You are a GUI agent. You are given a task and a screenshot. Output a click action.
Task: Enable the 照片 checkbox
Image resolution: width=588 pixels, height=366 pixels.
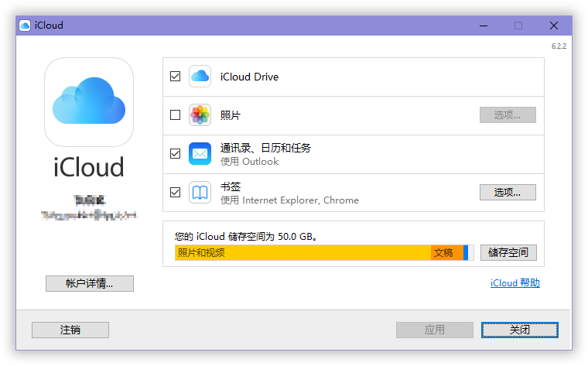tap(175, 115)
